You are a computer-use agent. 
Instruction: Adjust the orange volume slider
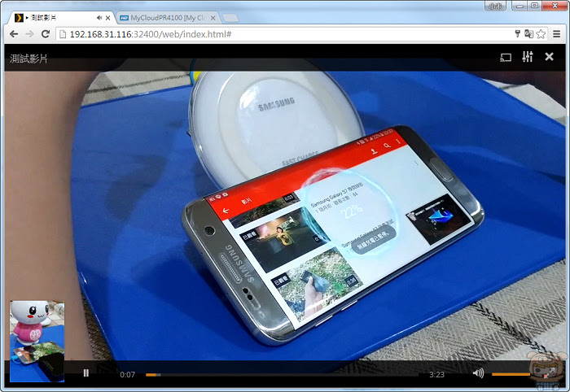(x=512, y=374)
